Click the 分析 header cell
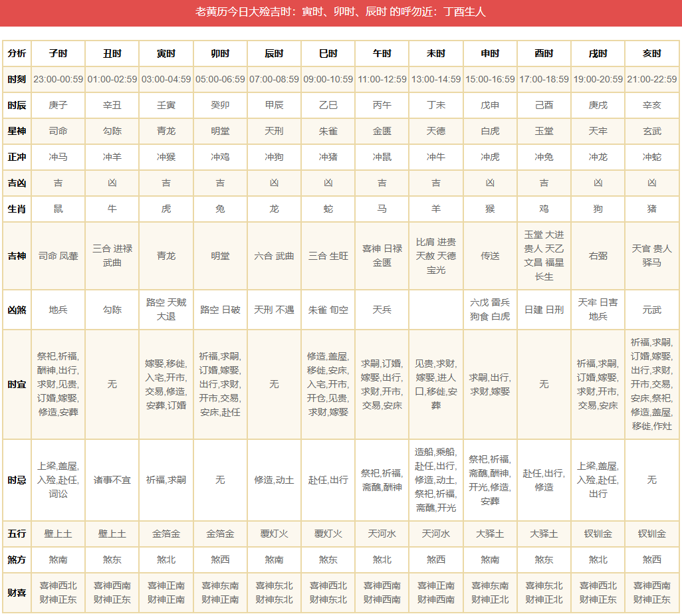Image resolution: width=682 pixels, height=616 pixels. coord(17,53)
